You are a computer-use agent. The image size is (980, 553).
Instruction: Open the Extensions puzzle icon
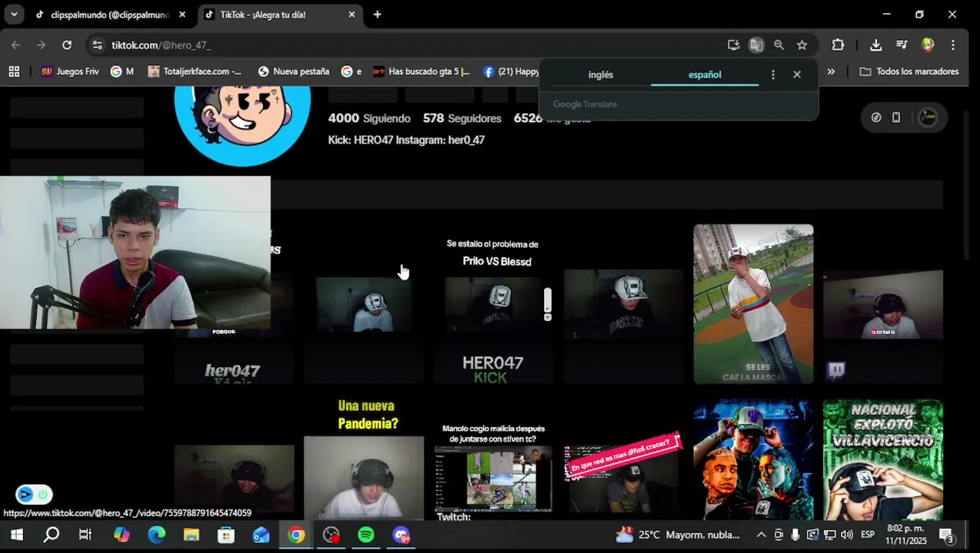(x=838, y=45)
